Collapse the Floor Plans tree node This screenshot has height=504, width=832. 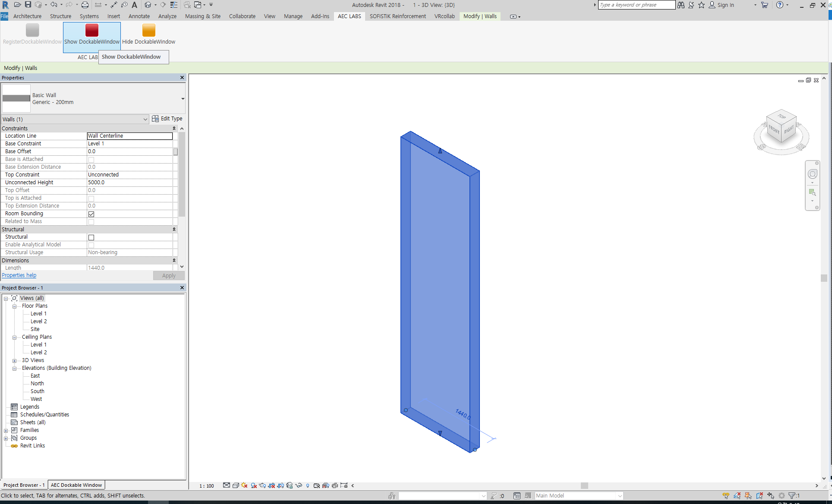click(14, 306)
